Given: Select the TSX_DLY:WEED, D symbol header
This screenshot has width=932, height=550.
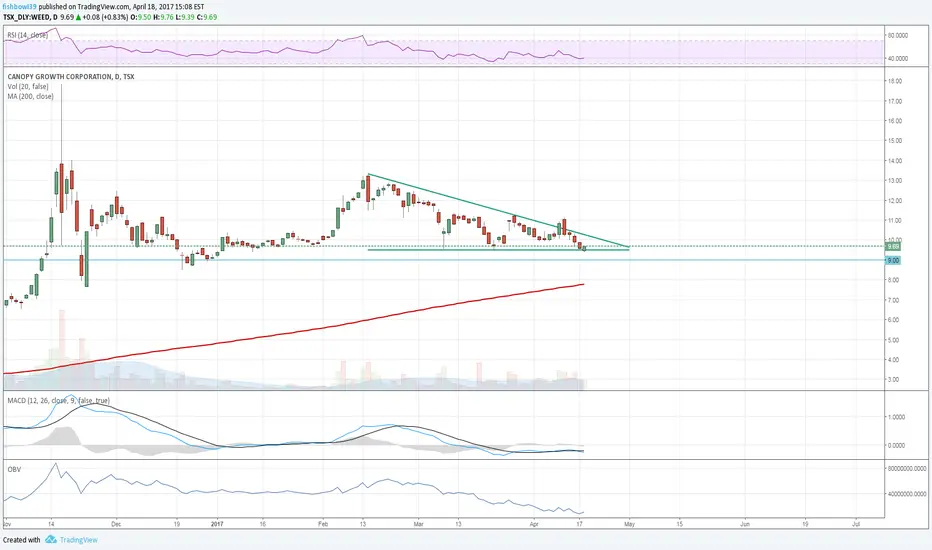Looking at the screenshot, I should pos(30,17).
